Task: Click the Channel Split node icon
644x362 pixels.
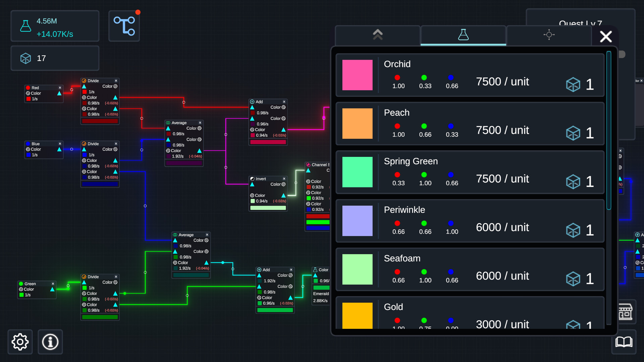Action: pyautogui.click(x=308, y=165)
